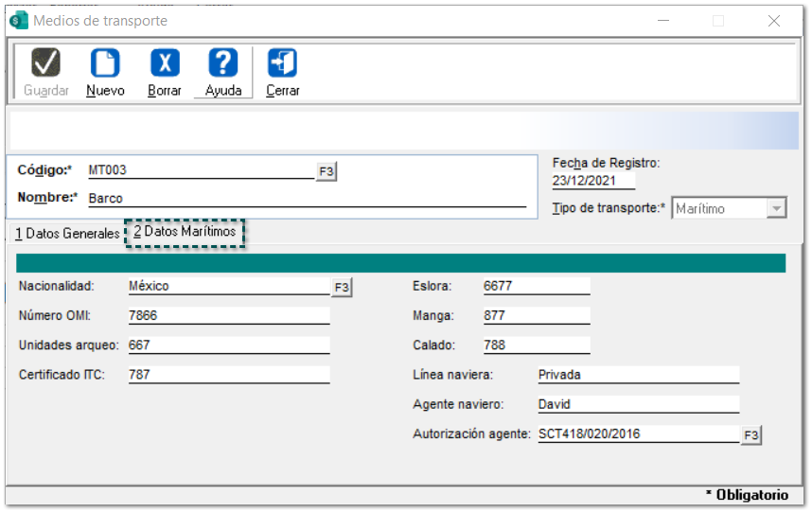The image size is (812, 513).
Task: Open the Ayuda help icon
Action: pos(223,63)
